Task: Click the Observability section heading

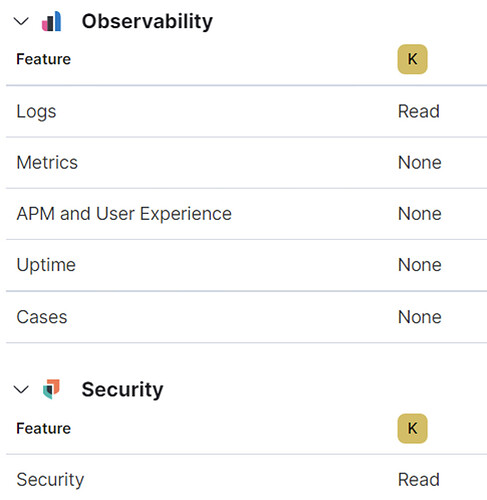Action: pyautogui.click(x=147, y=21)
